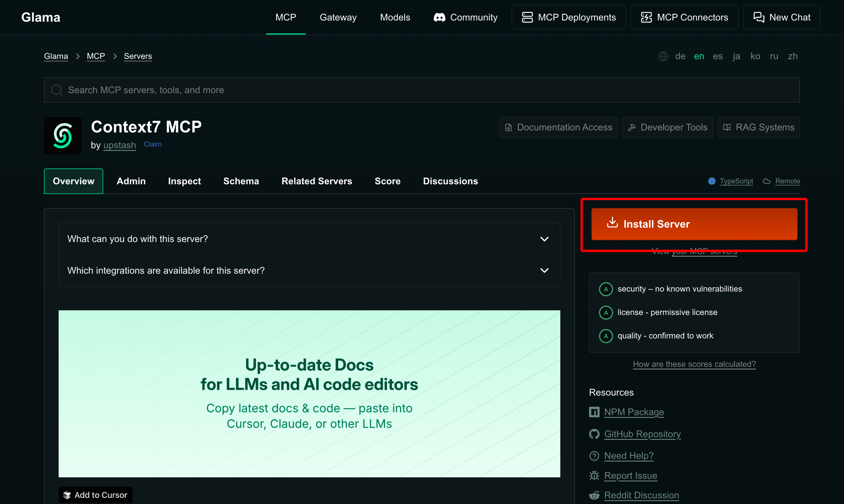Open the Related Servers tab
The height and width of the screenshot is (504, 844).
(x=316, y=181)
